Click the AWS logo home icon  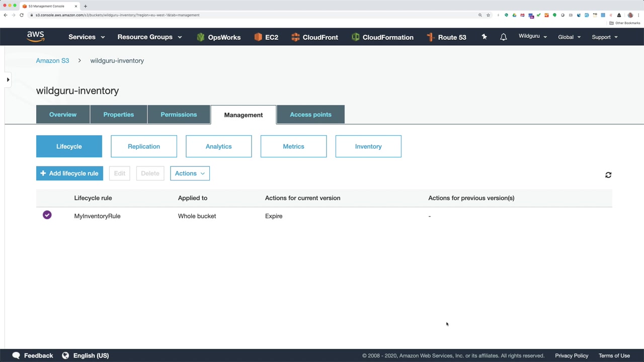click(x=36, y=37)
